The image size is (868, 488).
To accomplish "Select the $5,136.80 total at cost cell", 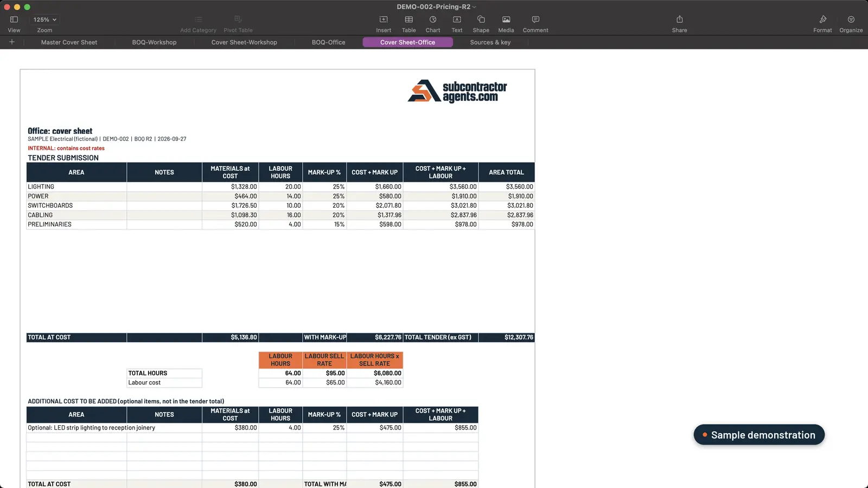I will point(231,337).
